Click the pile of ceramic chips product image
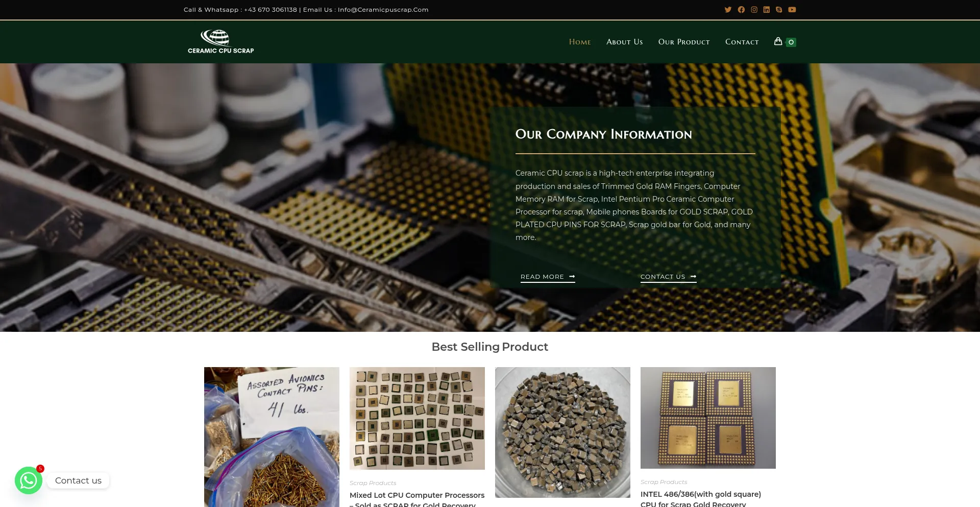The height and width of the screenshot is (507, 980). click(x=562, y=432)
